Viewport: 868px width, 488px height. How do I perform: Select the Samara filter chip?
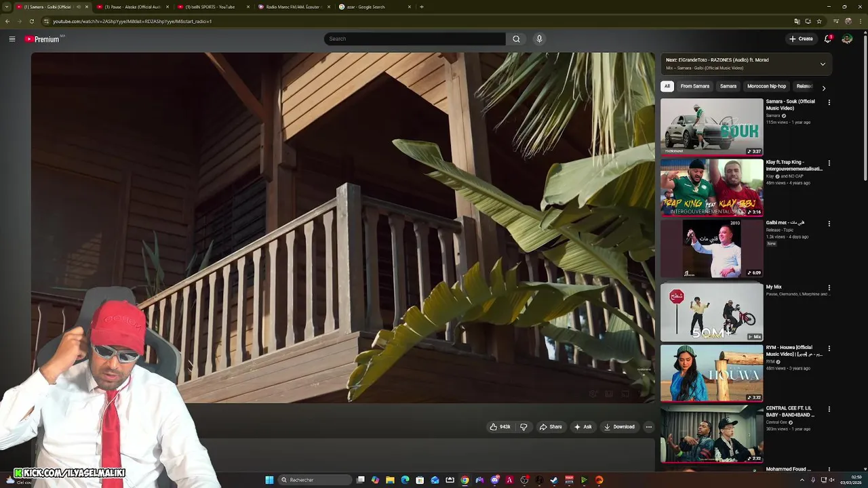tap(728, 86)
